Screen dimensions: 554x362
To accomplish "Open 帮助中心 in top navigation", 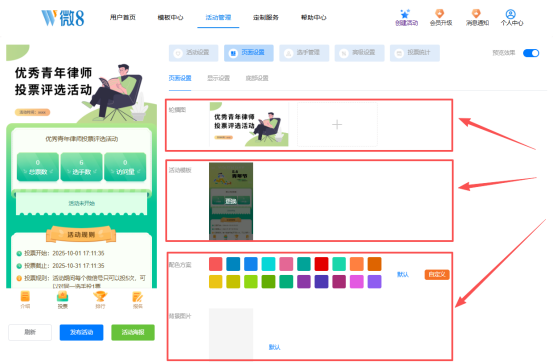I will (x=313, y=17).
